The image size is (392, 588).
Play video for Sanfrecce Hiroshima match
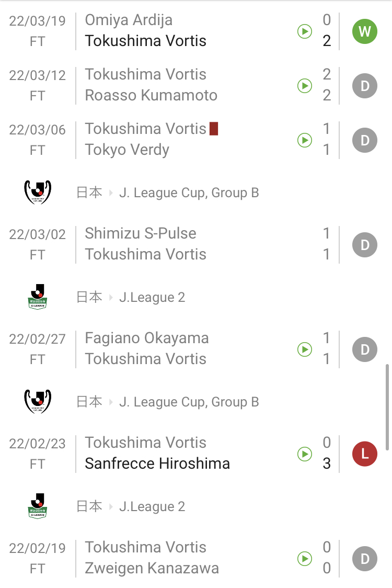pos(305,454)
